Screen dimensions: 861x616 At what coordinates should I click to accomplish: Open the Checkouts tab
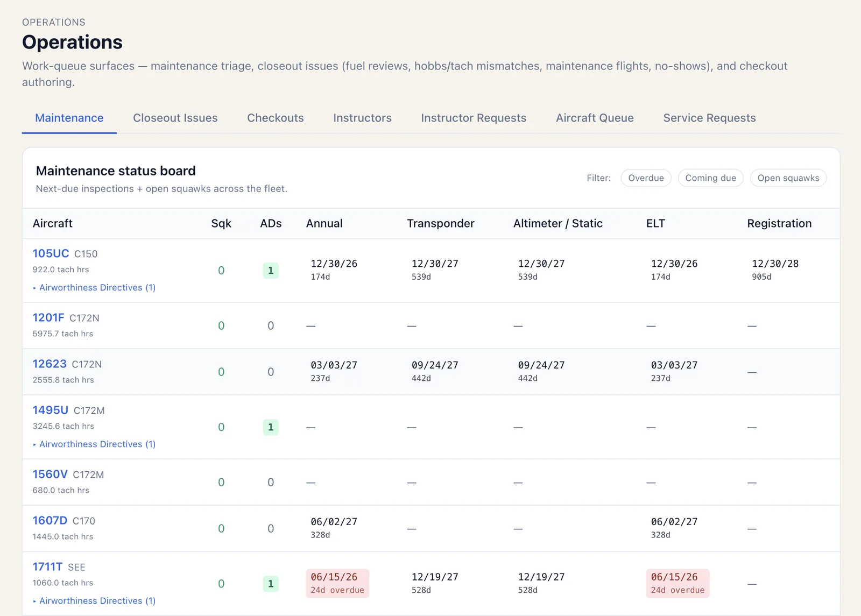(x=276, y=118)
